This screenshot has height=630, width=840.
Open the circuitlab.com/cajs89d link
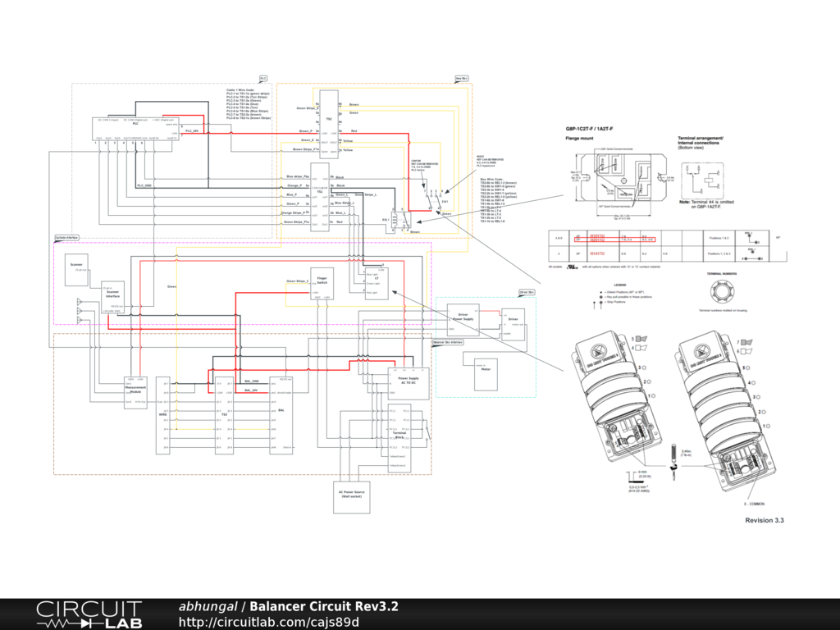269,622
